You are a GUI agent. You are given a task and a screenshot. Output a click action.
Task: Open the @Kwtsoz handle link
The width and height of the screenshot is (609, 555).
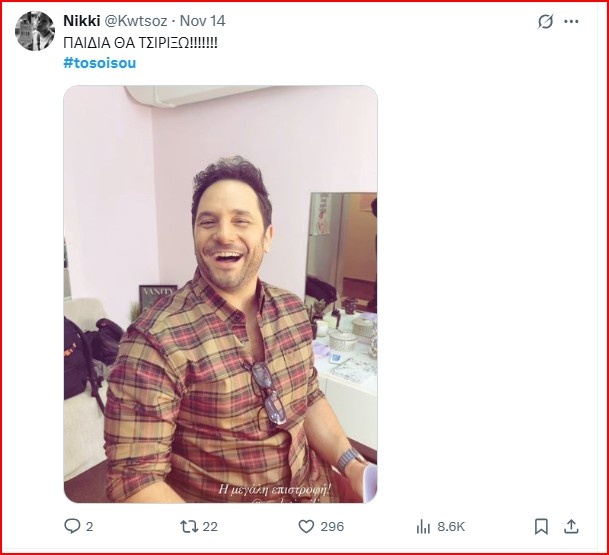[138, 21]
